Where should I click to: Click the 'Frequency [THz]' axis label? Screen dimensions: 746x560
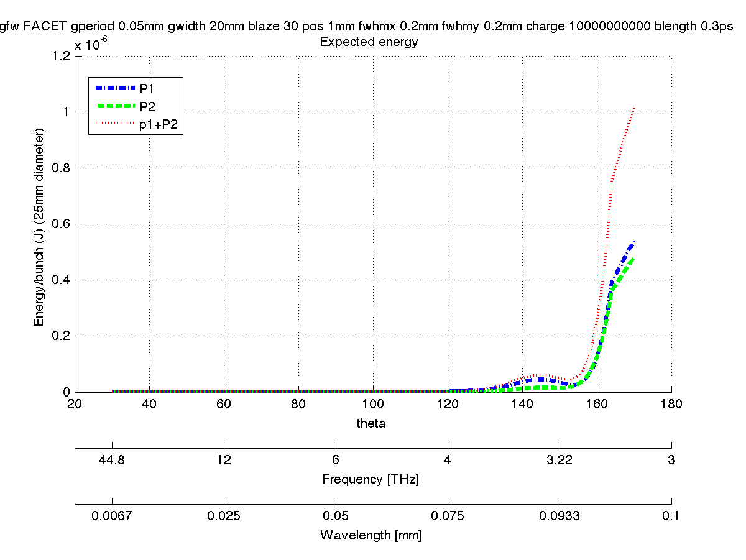(371, 480)
